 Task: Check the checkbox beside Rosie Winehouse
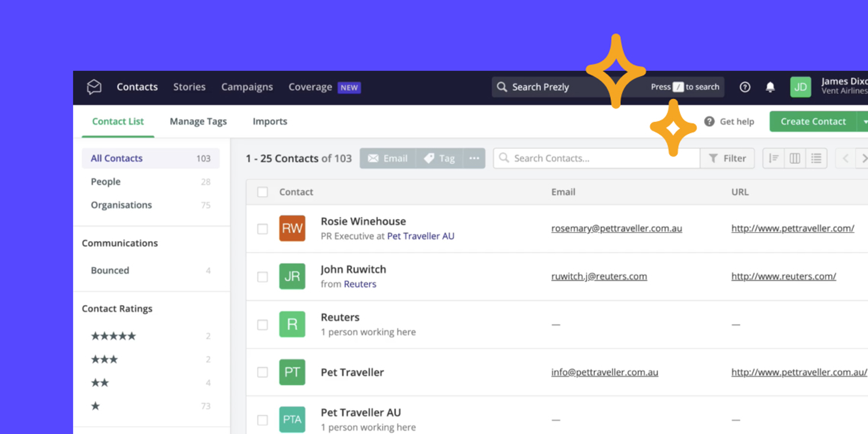tap(262, 229)
